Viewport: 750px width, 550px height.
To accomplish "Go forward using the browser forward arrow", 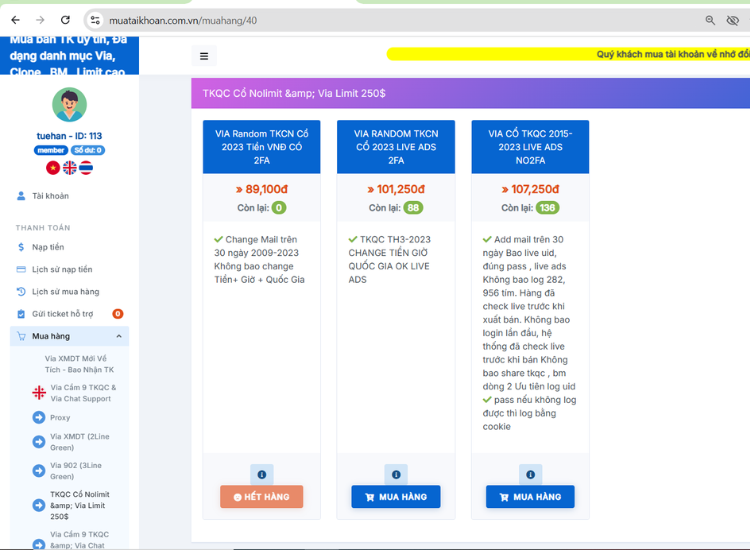I will [x=40, y=20].
